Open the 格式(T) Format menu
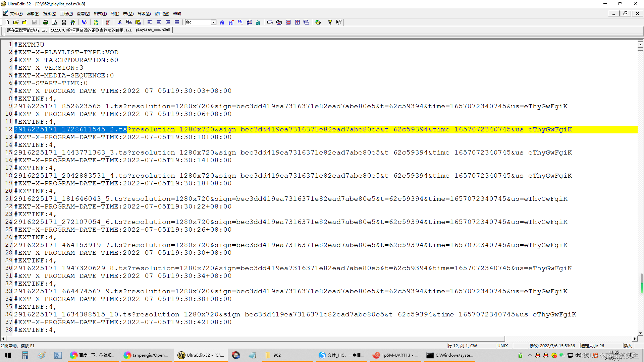The width and height of the screenshot is (644, 362). [x=100, y=13]
